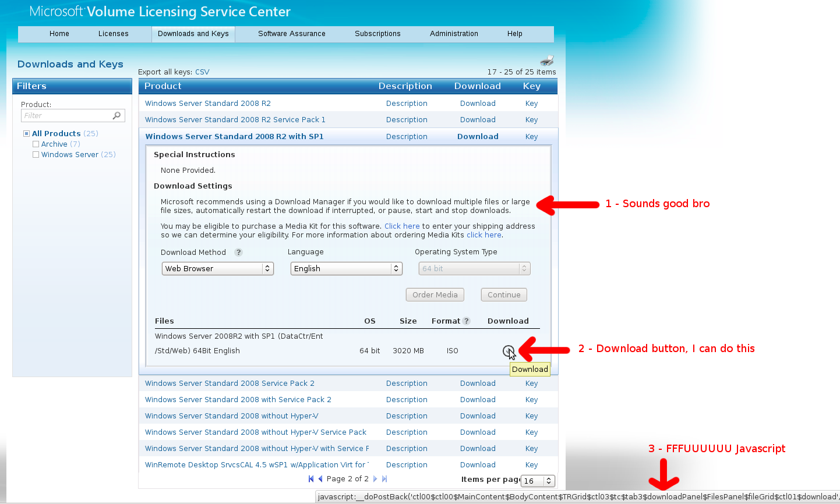Toggle the All Products checkbox
The image size is (840, 504).
click(26, 134)
